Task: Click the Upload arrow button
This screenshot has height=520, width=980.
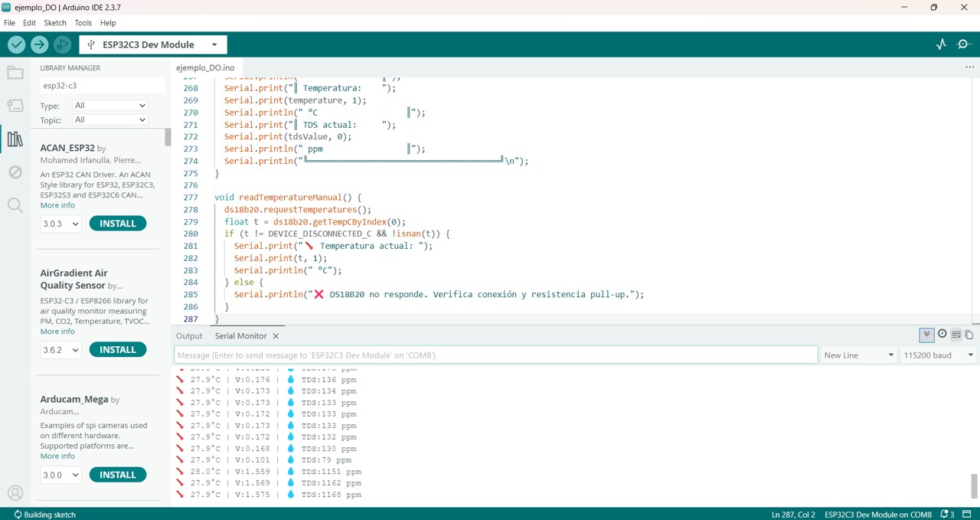Action: tap(39, 44)
